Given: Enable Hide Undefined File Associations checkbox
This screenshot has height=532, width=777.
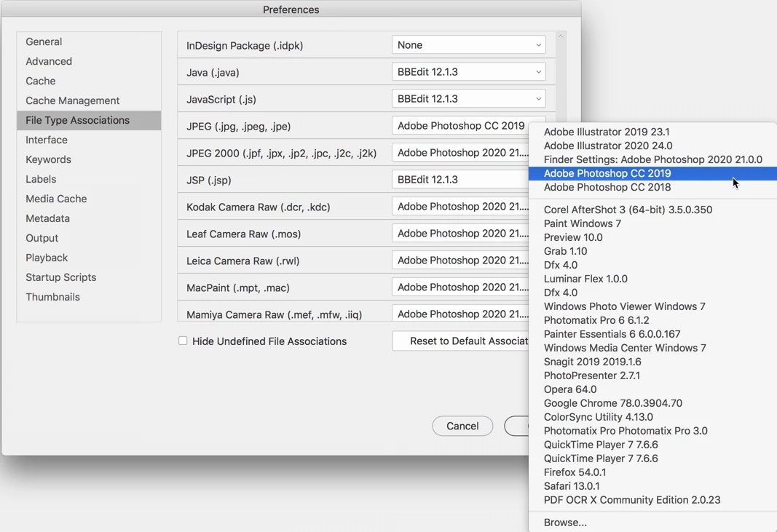Looking at the screenshot, I should pyautogui.click(x=183, y=341).
